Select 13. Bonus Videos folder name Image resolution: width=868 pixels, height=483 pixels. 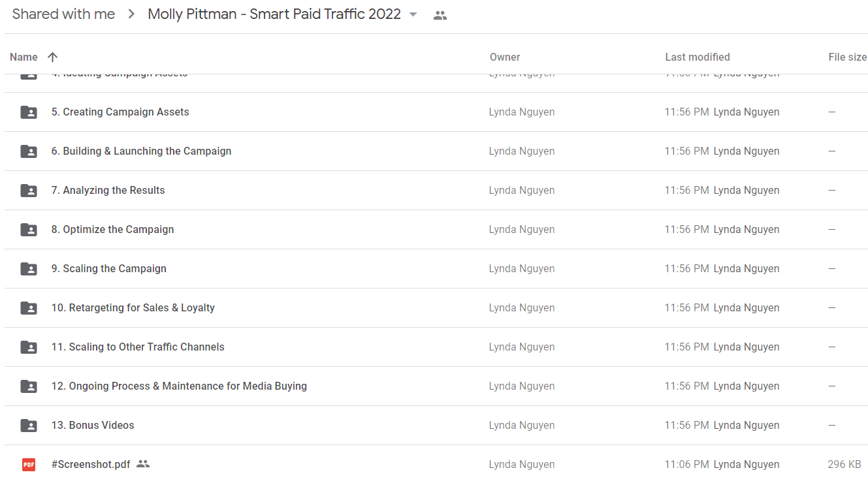coord(93,425)
